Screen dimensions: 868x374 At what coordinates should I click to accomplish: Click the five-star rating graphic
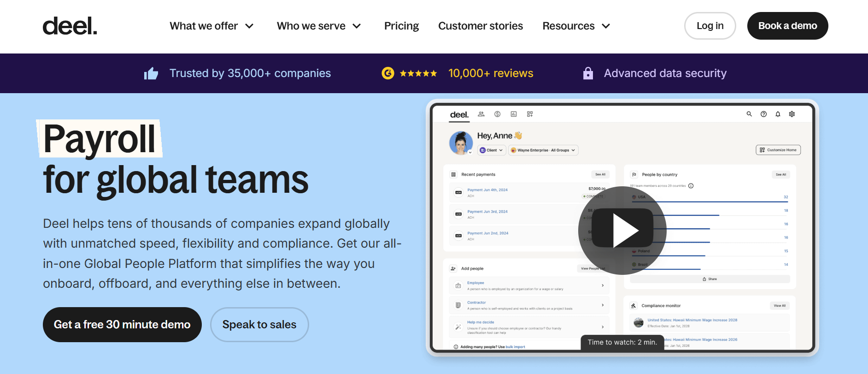(418, 73)
